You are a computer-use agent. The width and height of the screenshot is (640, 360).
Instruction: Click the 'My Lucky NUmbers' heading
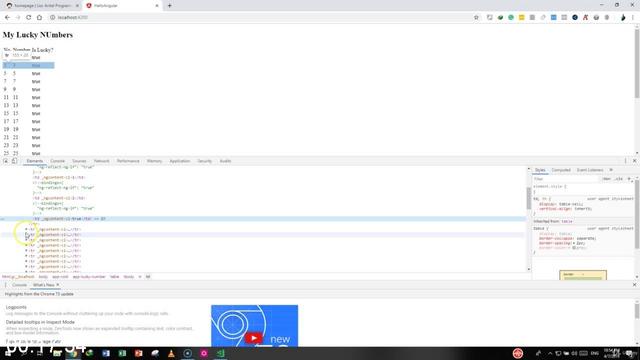pyautogui.click(x=38, y=35)
